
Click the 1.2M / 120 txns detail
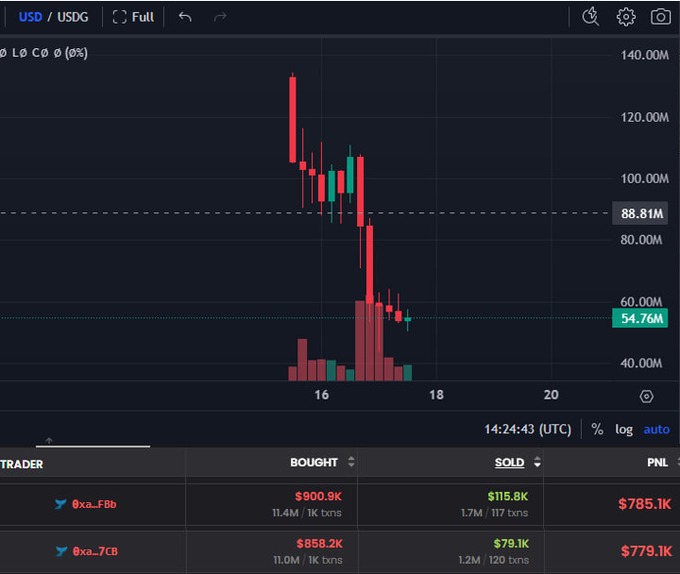pyautogui.click(x=494, y=560)
